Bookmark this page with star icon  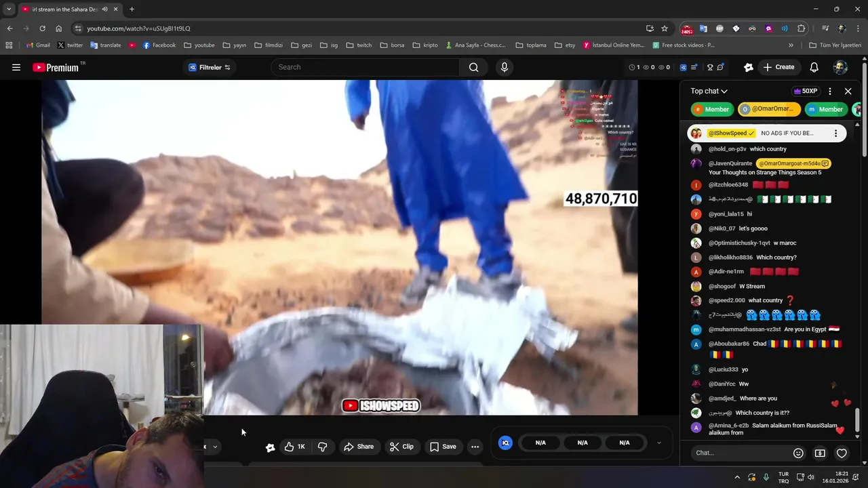coord(665,28)
